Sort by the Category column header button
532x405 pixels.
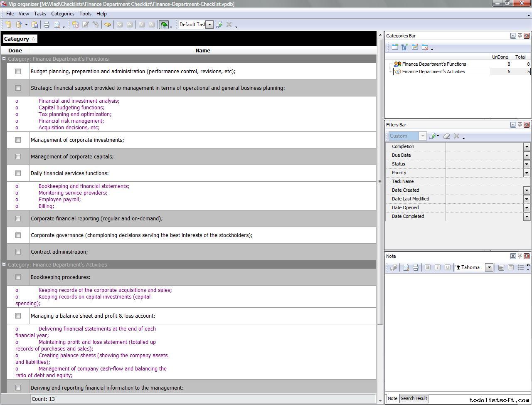pyautogui.click(x=20, y=39)
